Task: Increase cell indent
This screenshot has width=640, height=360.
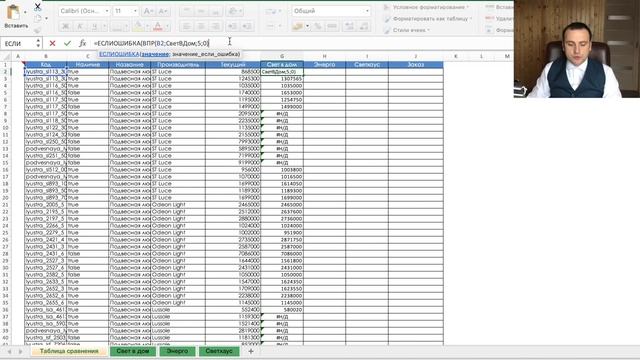Action: tap(247, 27)
